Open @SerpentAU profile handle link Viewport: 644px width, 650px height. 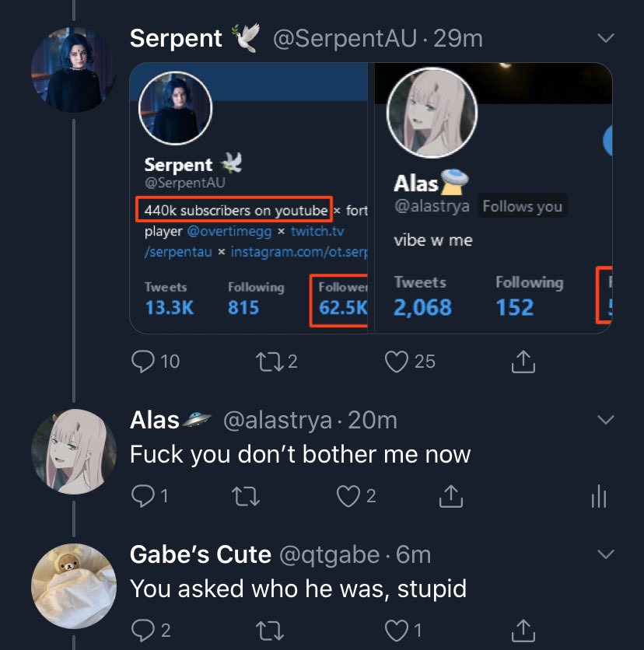click(x=346, y=39)
